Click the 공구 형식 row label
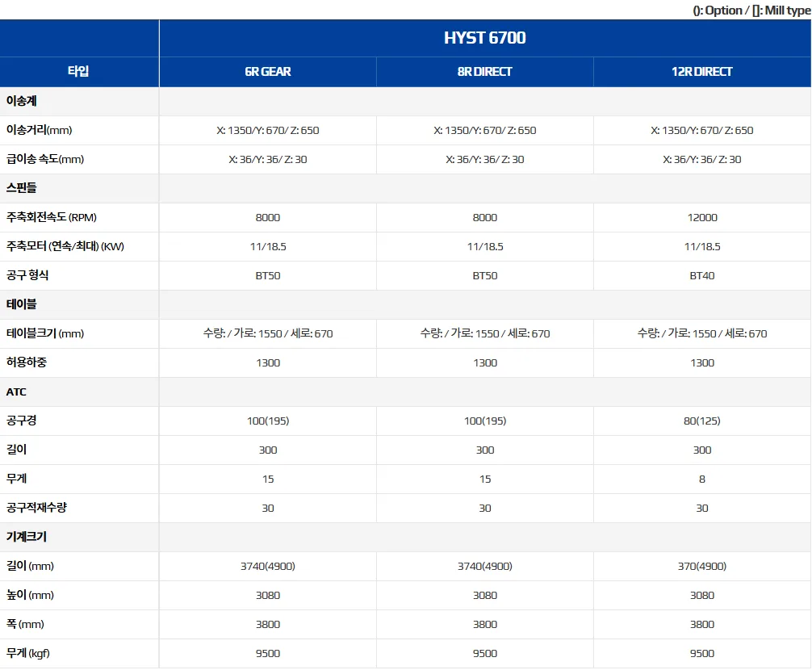Image resolution: width=812 pixels, height=670 pixels. pos(27,275)
